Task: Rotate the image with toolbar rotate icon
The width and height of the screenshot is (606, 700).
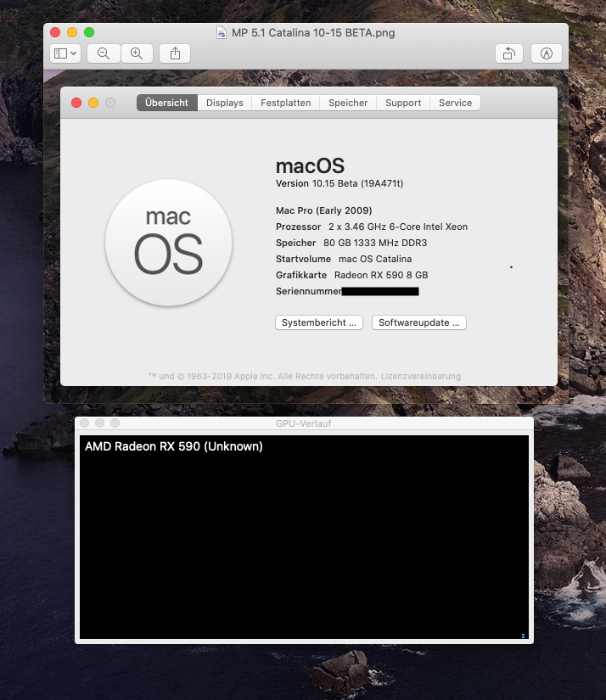Action: 509,53
